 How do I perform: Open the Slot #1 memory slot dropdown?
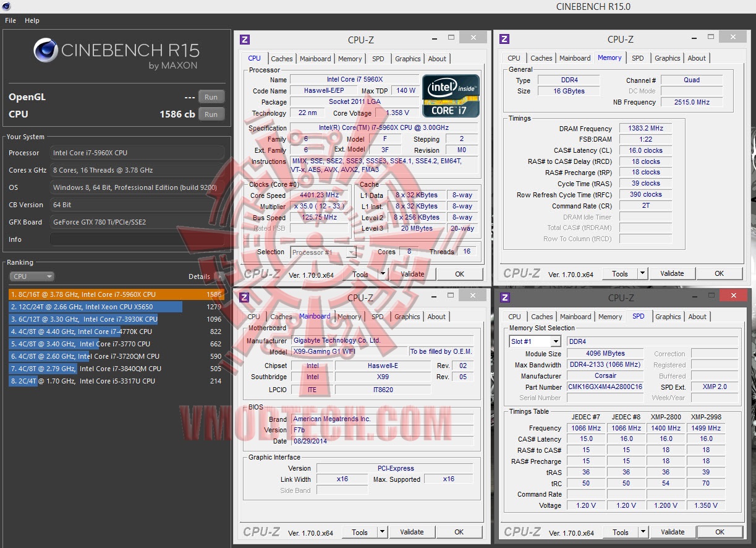535,341
